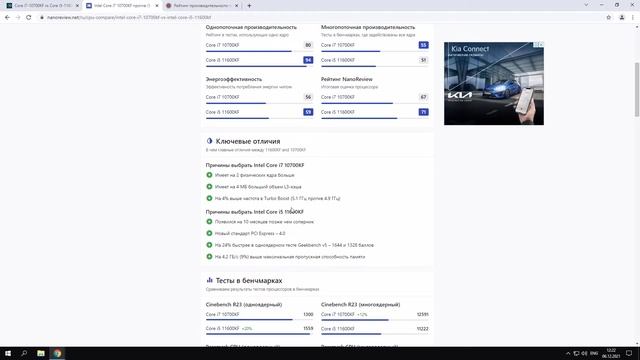Click the energy efficiency score 59 badge
640x360 pixels.
(308, 112)
